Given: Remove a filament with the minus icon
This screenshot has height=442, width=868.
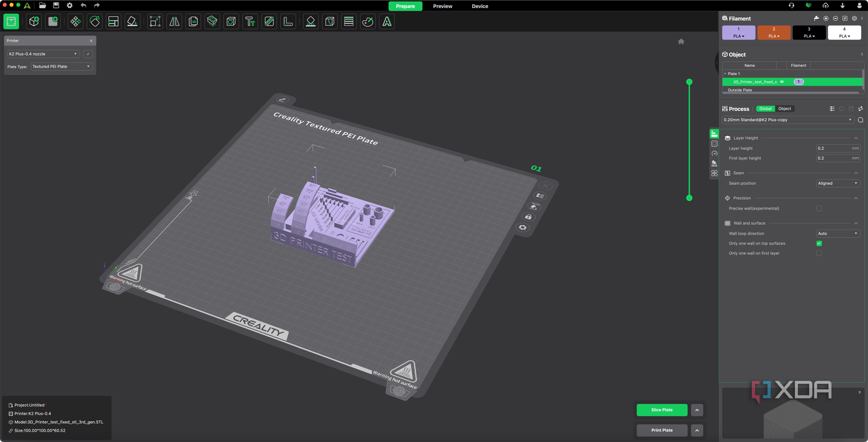Looking at the screenshot, I should pos(835,19).
